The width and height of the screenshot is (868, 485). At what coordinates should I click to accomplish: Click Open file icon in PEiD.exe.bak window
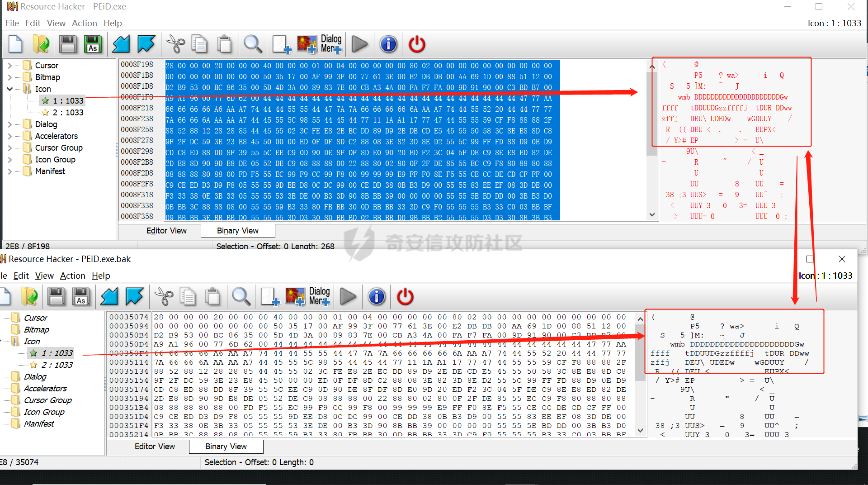30,297
